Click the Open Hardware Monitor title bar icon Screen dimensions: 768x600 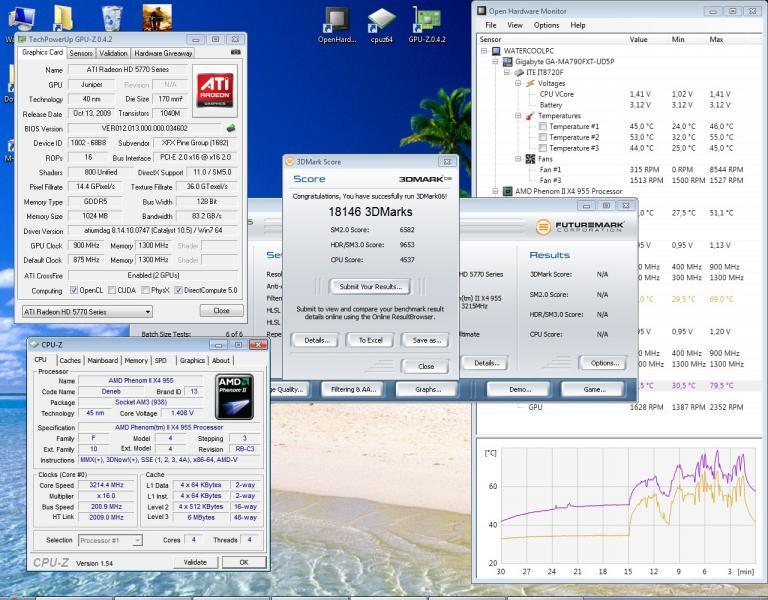(482, 11)
